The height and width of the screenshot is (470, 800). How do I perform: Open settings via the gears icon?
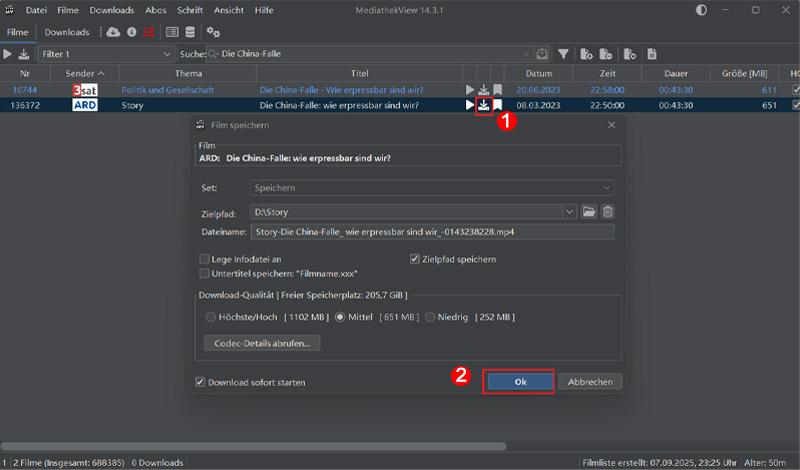(x=213, y=32)
